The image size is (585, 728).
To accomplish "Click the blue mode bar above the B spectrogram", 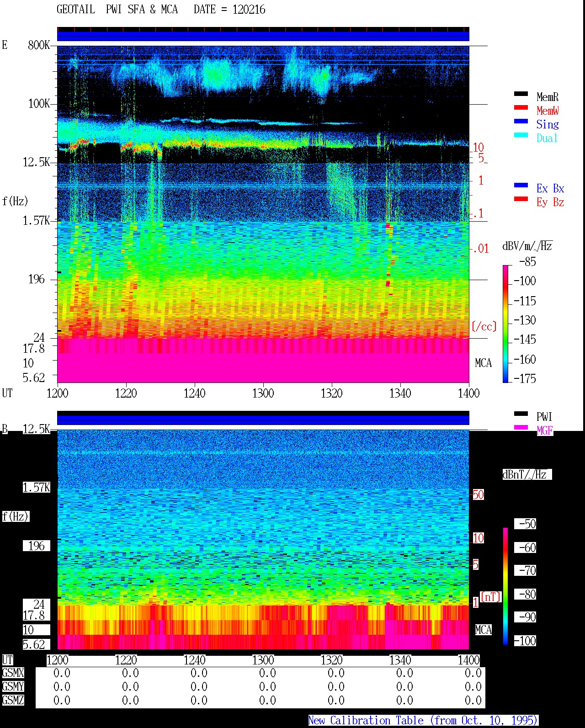I will click(263, 420).
